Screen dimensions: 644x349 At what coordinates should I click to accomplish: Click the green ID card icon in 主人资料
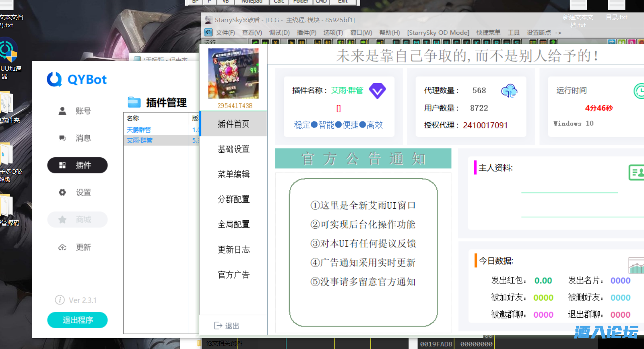(x=636, y=172)
